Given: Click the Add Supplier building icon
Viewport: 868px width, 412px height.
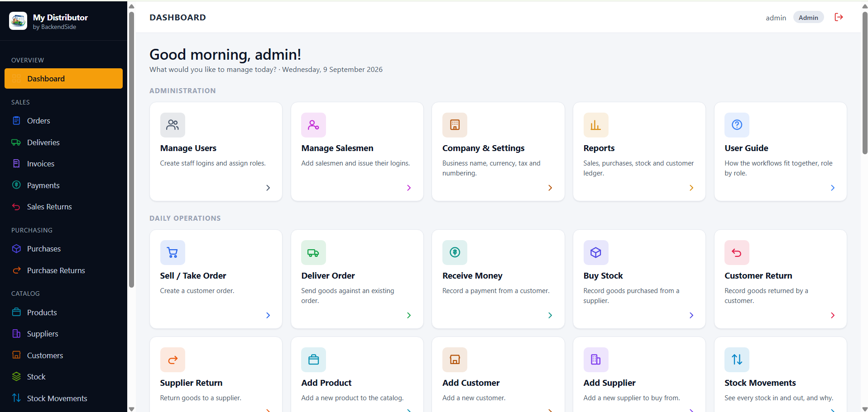Looking at the screenshot, I should [596, 360].
